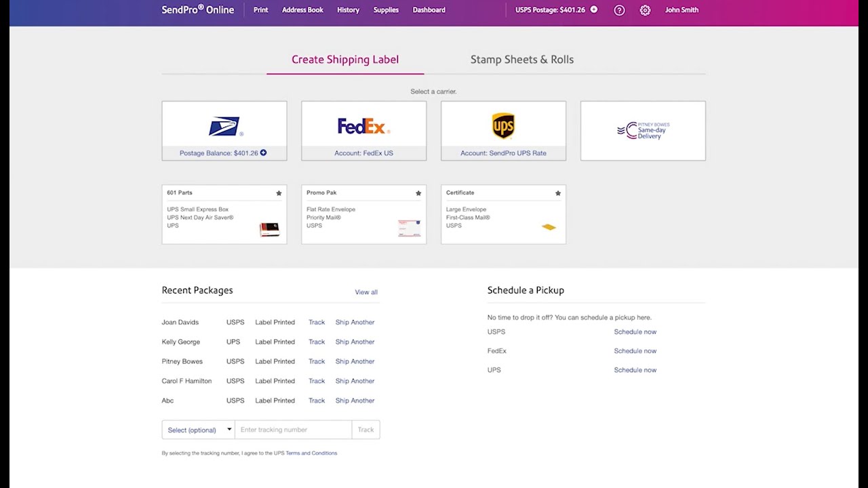Viewport: 868px width, 488px height.
Task: Open the 601 Parts preset title
Action: 180,193
